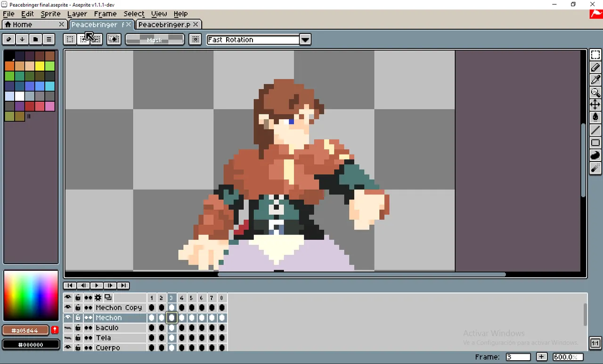Choose Replace selection mode icon
Image resolution: width=603 pixels, height=364 pixels.
click(x=70, y=40)
